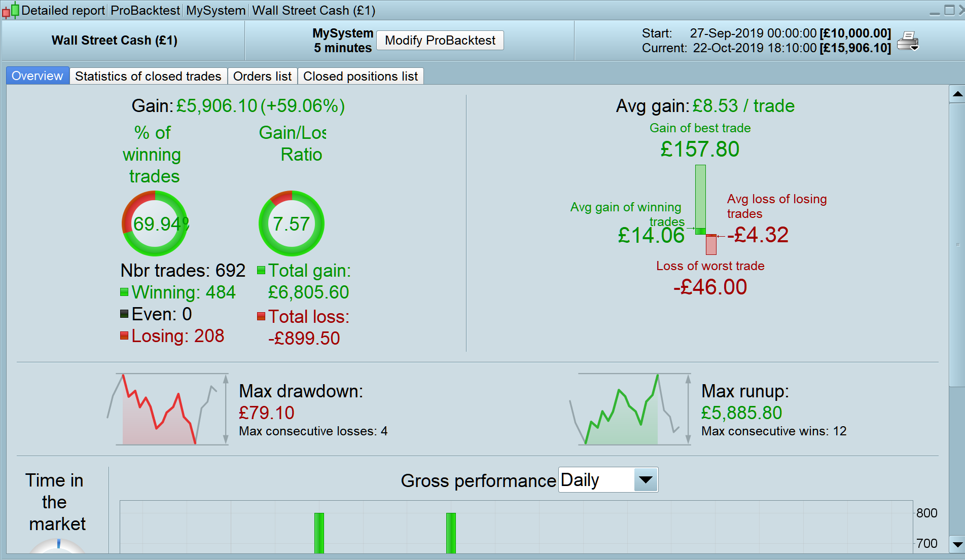Click the print report icon
Viewport: 965px width, 560px height.
(x=908, y=41)
